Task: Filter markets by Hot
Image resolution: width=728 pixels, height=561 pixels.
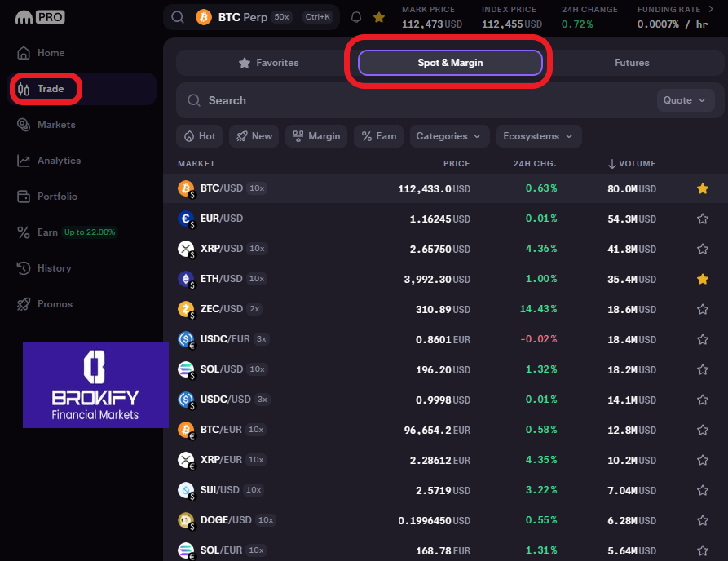Action: click(200, 136)
